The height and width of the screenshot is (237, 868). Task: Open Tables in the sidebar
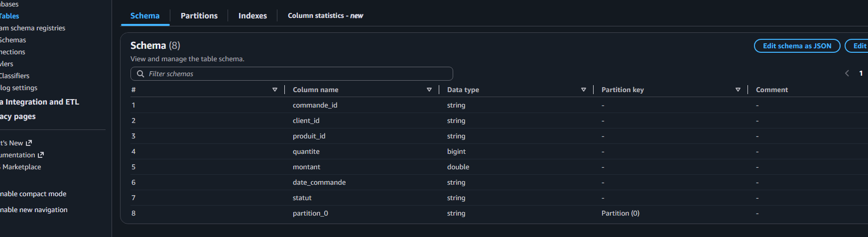pyautogui.click(x=9, y=16)
